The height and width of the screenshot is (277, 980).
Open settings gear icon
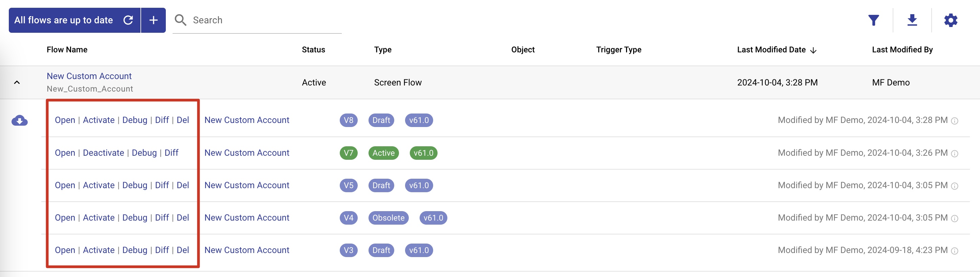(x=950, y=20)
